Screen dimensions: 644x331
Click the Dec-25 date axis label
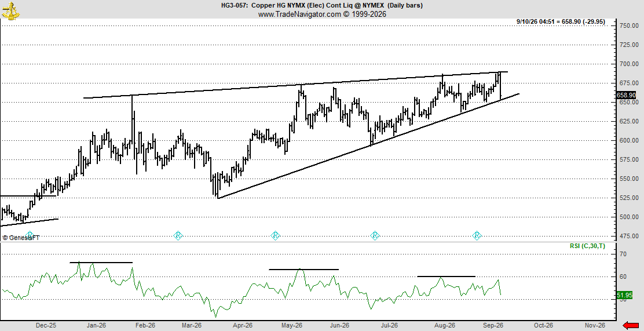(46, 325)
